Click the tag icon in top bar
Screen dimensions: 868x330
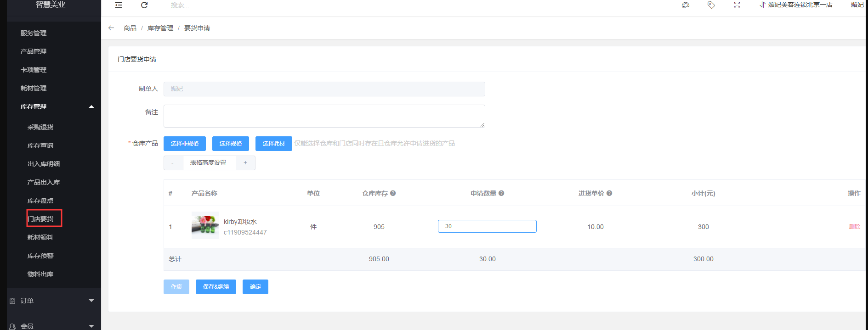[711, 5]
